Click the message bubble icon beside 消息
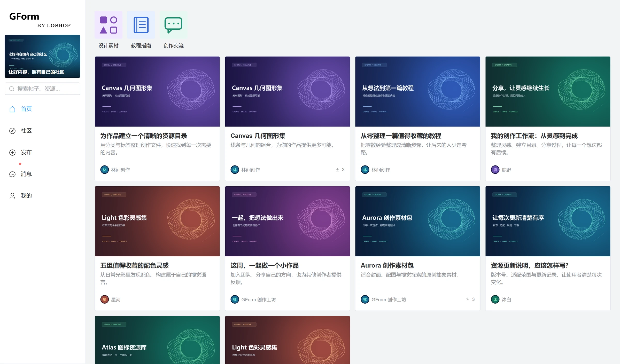 [x=12, y=174]
